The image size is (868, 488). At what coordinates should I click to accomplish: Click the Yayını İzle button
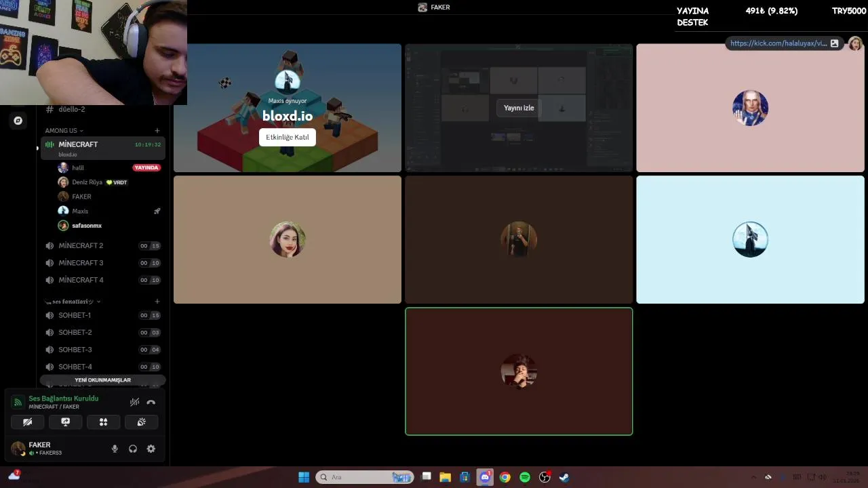pyautogui.click(x=519, y=108)
